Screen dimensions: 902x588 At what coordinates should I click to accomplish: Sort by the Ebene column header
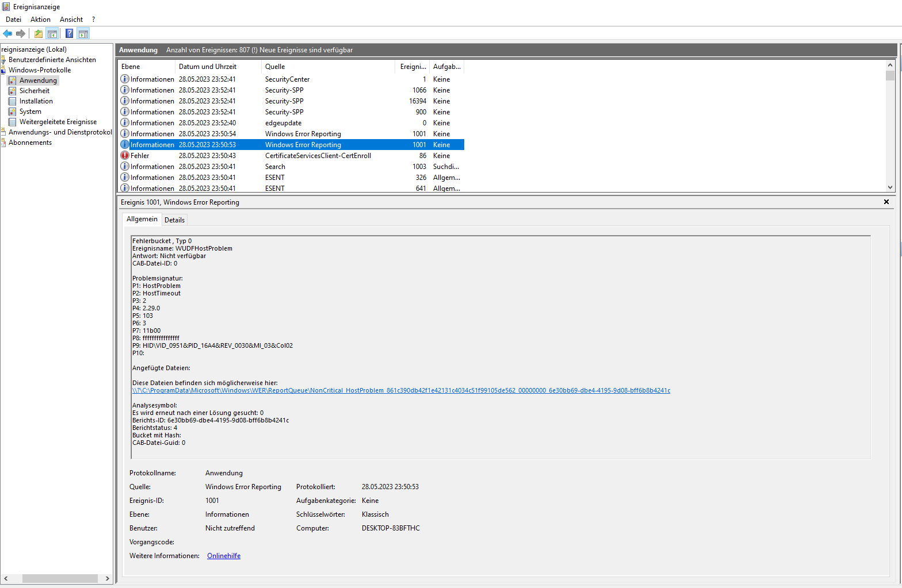coord(146,67)
